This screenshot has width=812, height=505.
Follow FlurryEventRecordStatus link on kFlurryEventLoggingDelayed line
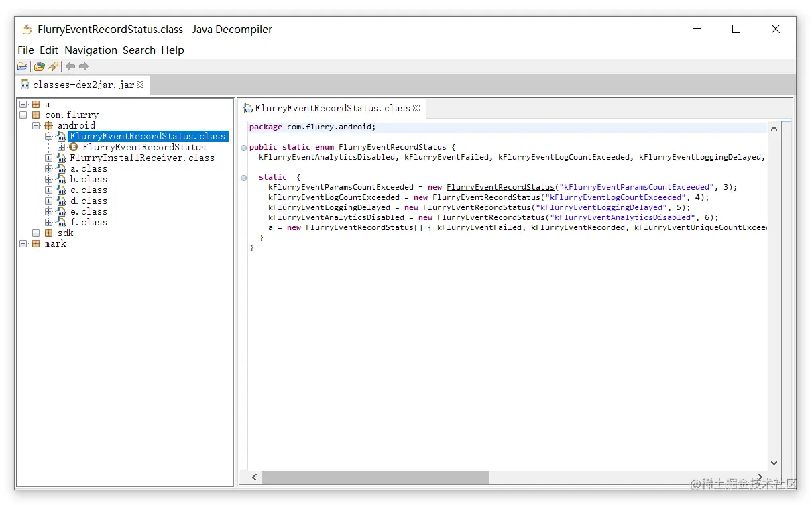477,207
